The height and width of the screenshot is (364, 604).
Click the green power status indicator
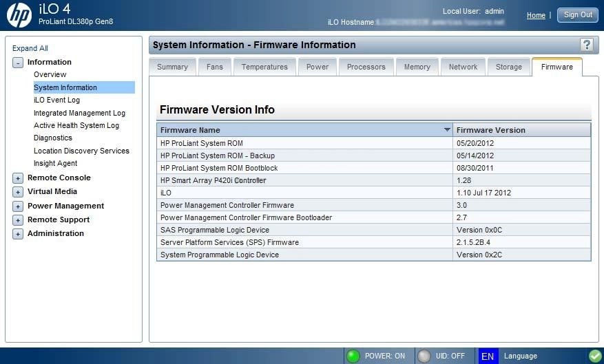(353, 356)
